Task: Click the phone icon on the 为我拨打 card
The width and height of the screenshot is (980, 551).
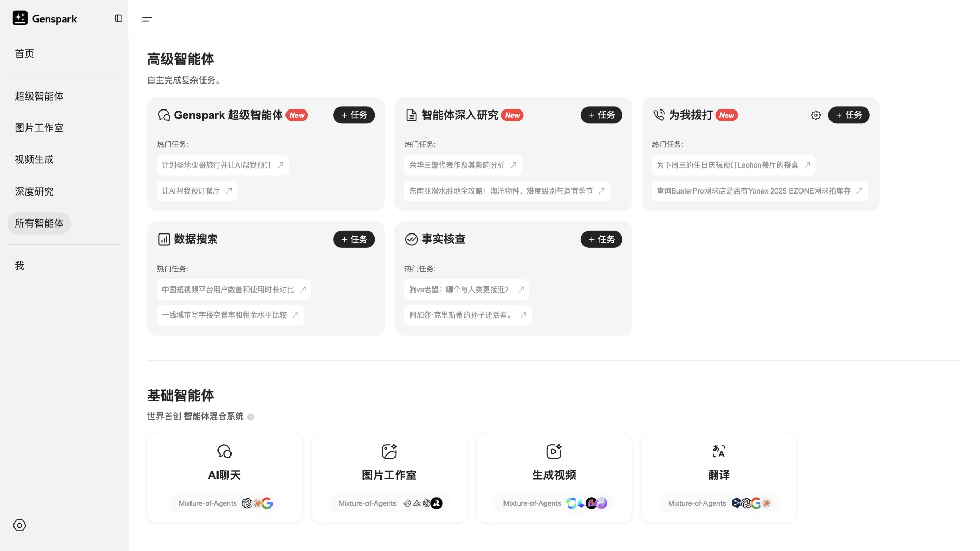Action: tap(660, 115)
